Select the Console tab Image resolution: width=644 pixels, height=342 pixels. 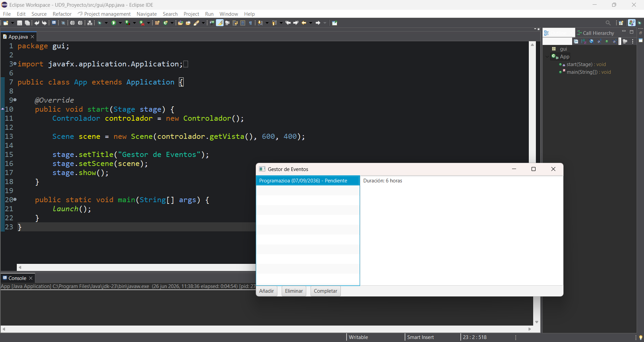tap(17, 278)
